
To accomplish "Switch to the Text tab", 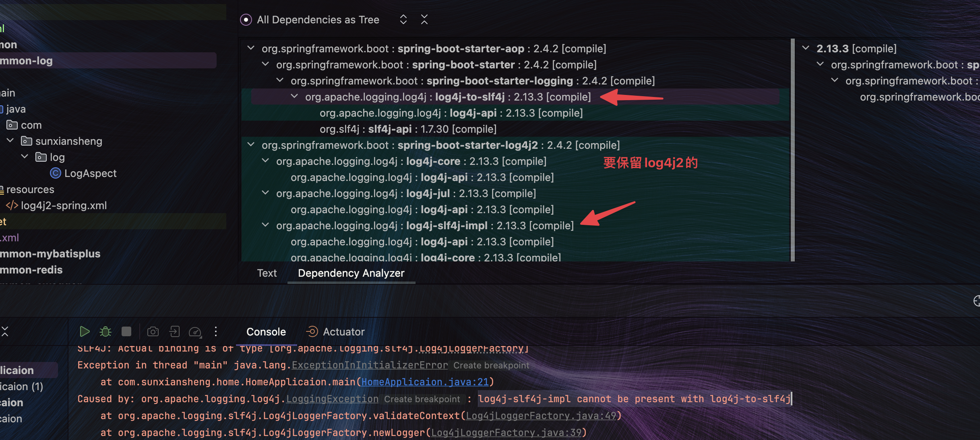I will (267, 273).
